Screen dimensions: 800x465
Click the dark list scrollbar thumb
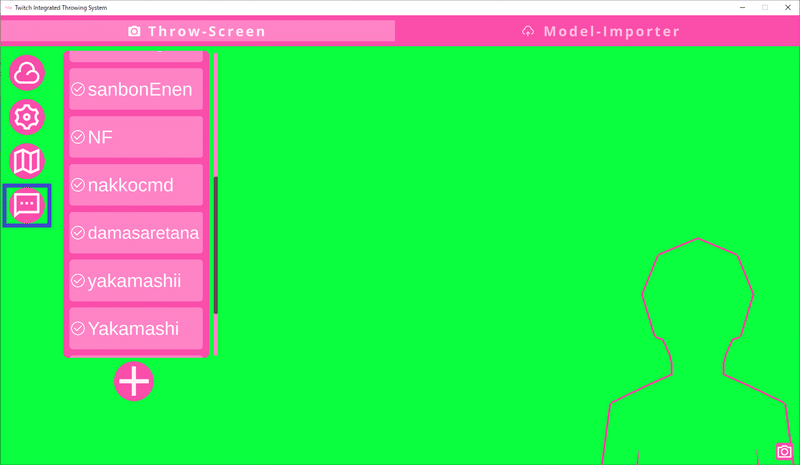point(216,245)
